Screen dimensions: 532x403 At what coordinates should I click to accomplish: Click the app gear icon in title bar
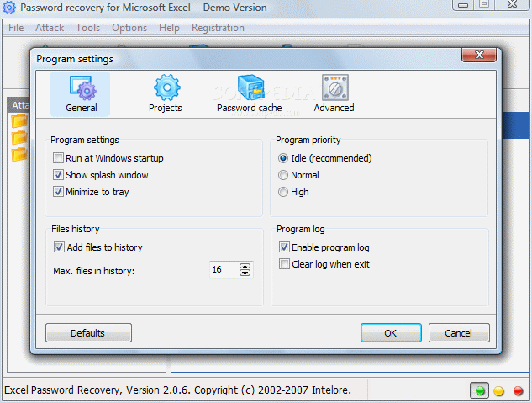(8, 8)
